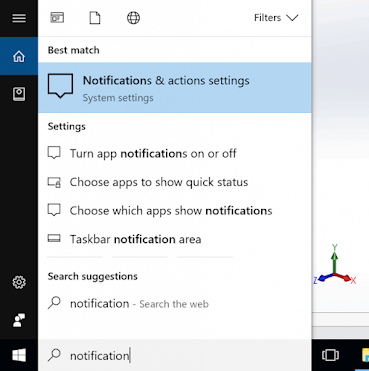Click the magnifier icon in search box
This screenshot has width=369, height=371.
coord(54,355)
